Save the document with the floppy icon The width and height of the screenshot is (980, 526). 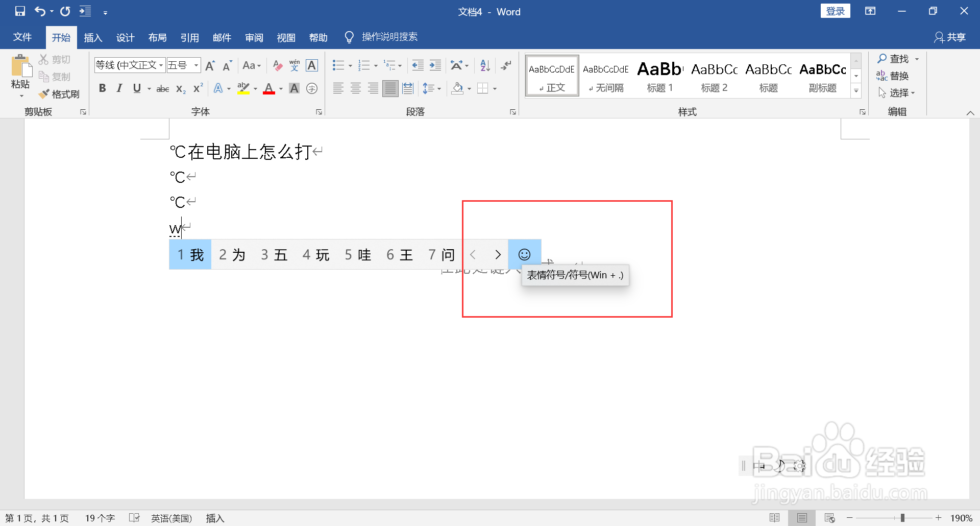[20, 11]
